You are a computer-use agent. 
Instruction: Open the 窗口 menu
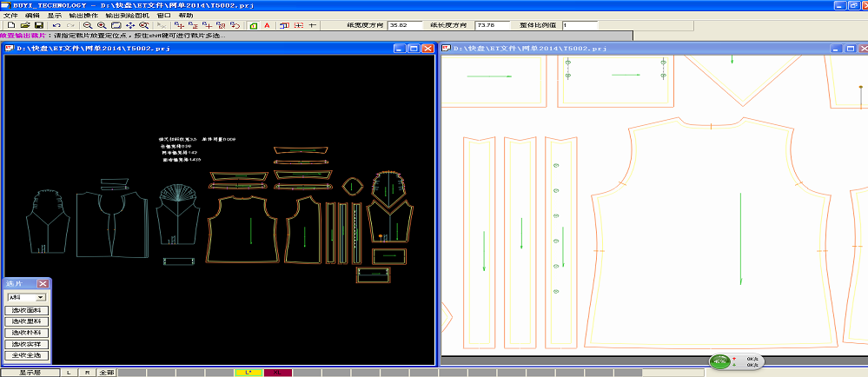click(x=164, y=16)
